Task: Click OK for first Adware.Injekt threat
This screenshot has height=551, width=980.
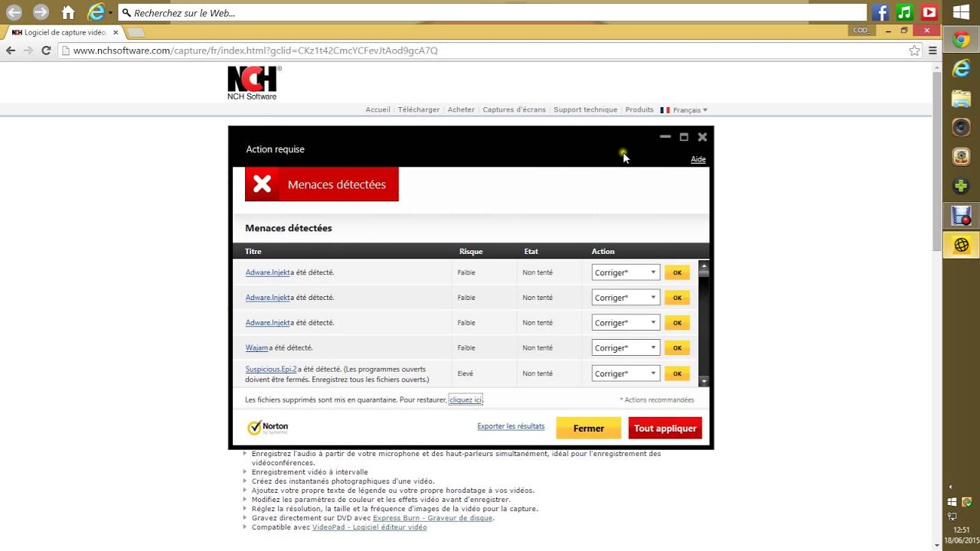Action: point(677,272)
